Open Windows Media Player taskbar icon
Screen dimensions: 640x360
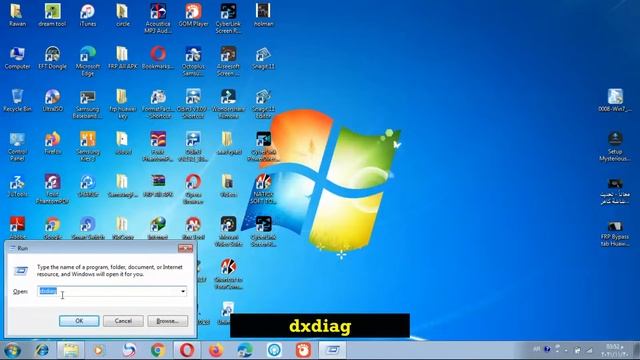pyautogui.click(x=99, y=350)
